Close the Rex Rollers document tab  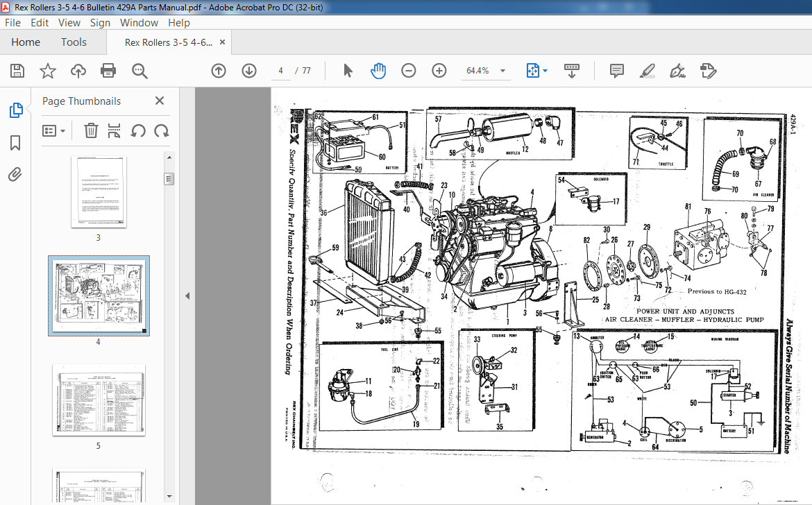(222, 42)
